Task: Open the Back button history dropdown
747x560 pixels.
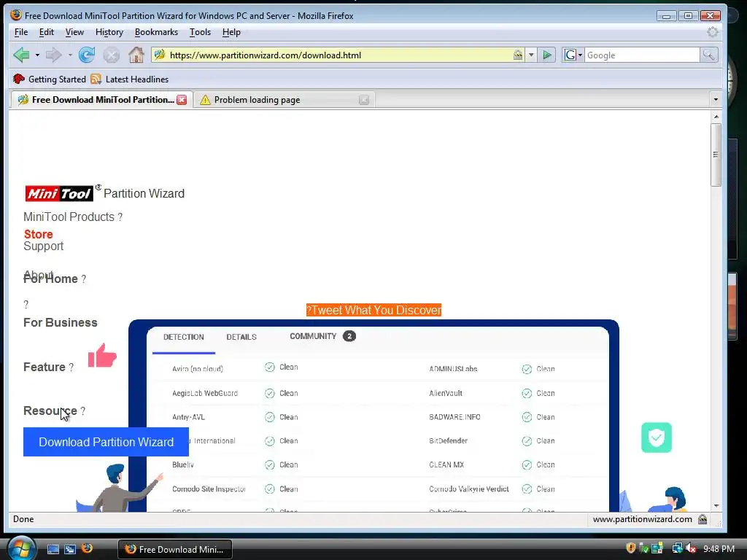Action: (37, 55)
